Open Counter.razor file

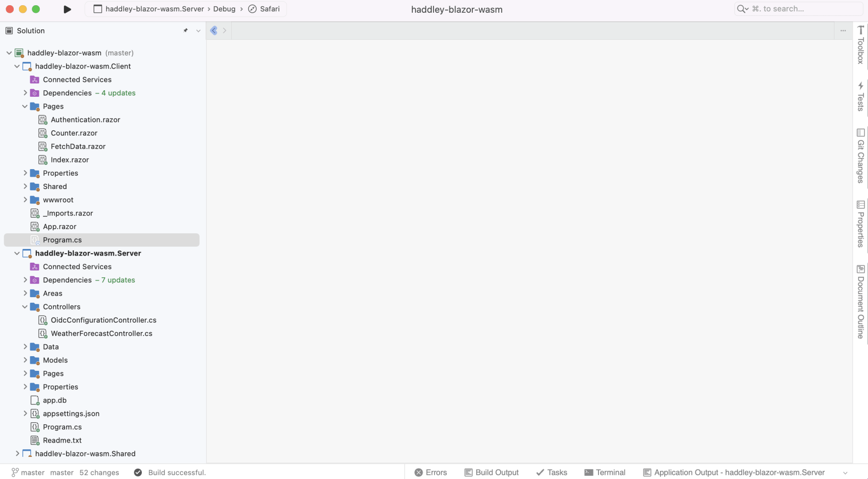point(74,133)
